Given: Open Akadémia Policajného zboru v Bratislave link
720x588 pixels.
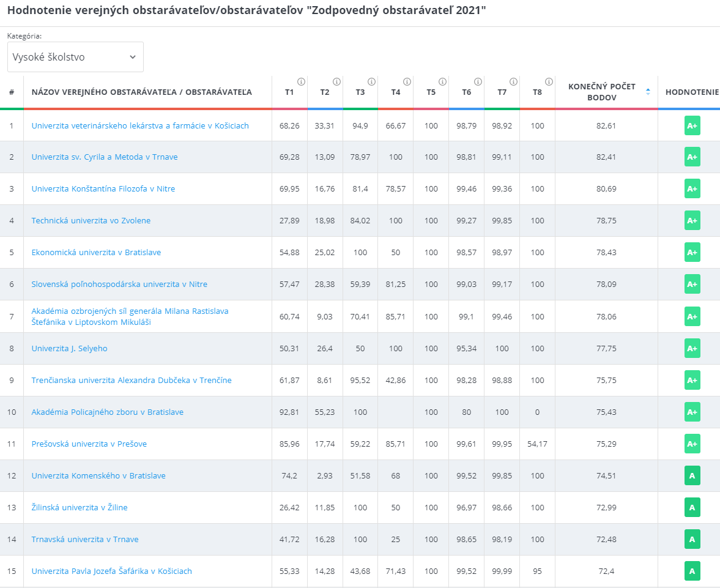Looking at the screenshot, I should 108,412.
